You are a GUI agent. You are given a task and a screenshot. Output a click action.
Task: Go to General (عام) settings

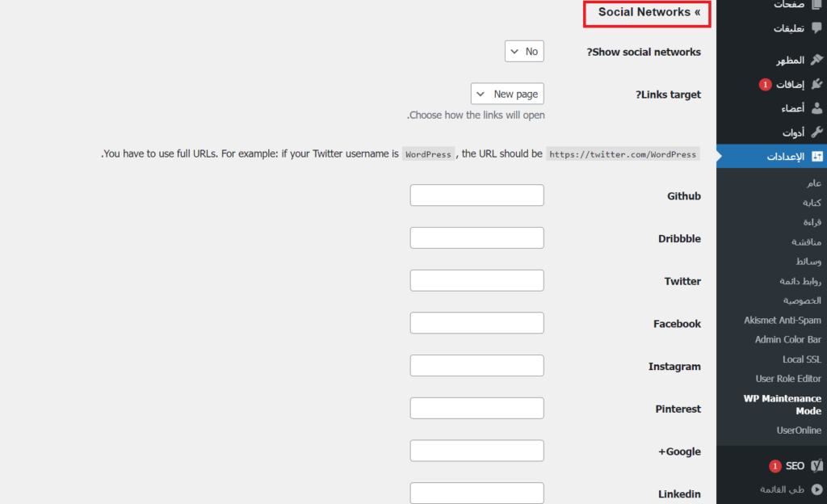814,183
